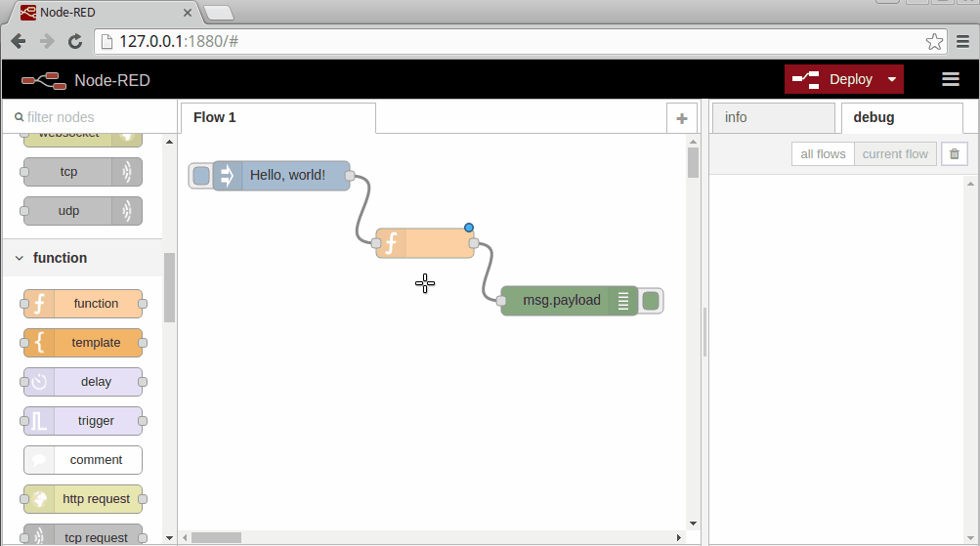Select the comment node in palette

(83, 460)
